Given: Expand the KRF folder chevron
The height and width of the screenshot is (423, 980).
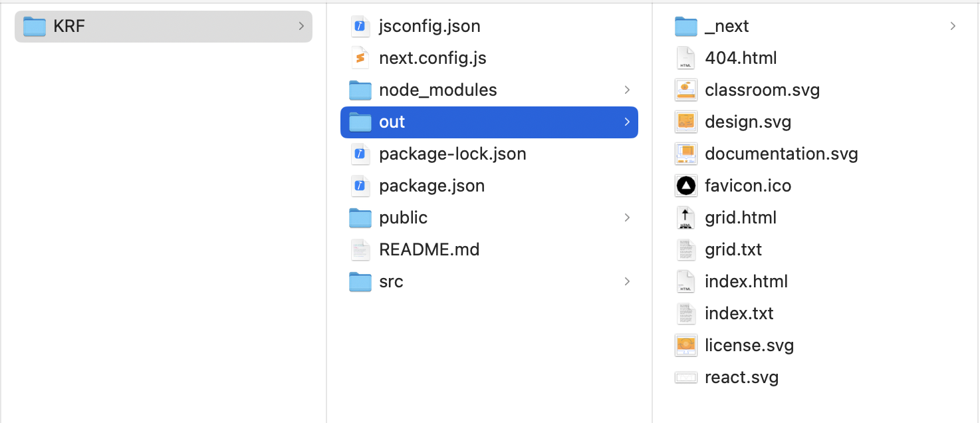Looking at the screenshot, I should click(x=301, y=27).
